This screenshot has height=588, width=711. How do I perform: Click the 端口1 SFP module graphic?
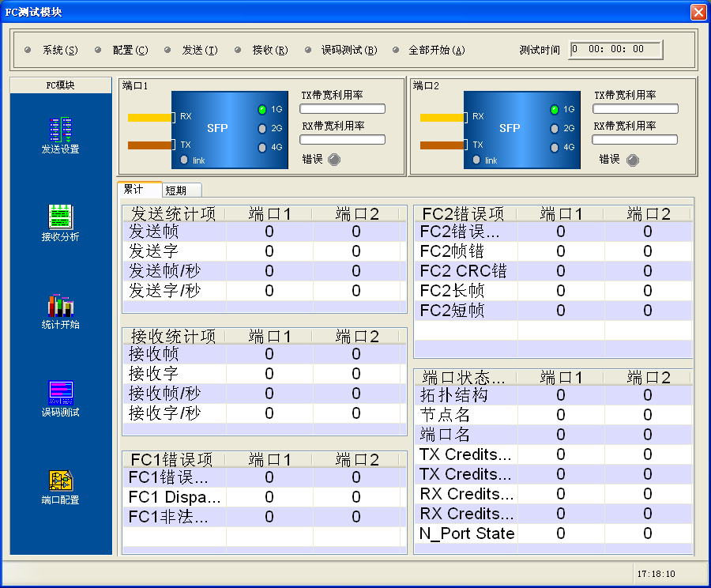pyautogui.click(x=230, y=130)
